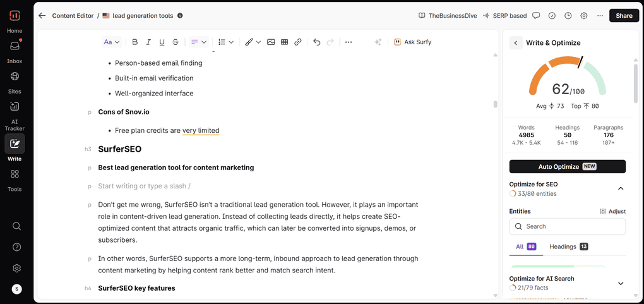Click the entities Search field
The image size is (644, 304).
click(x=567, y=226)
